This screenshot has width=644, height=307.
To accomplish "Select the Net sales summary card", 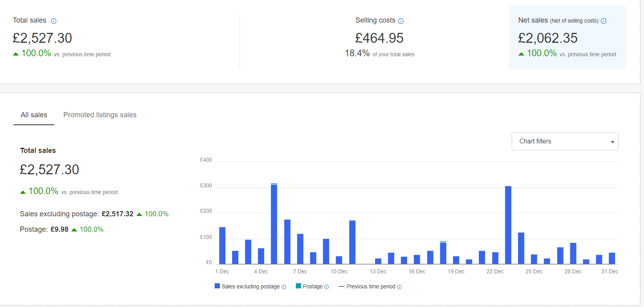I will click(x=567, y=37).
